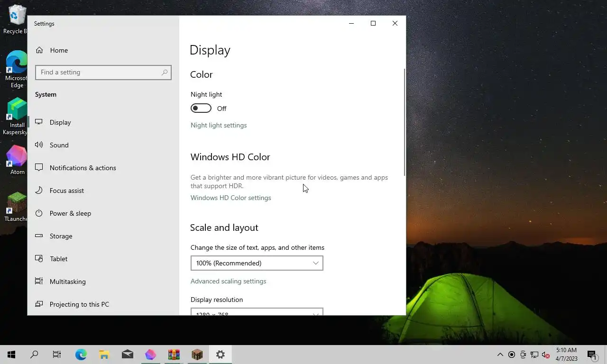Click the search magnifier in Find a setting
Screen dimensions: 607x364
[165, 73]
